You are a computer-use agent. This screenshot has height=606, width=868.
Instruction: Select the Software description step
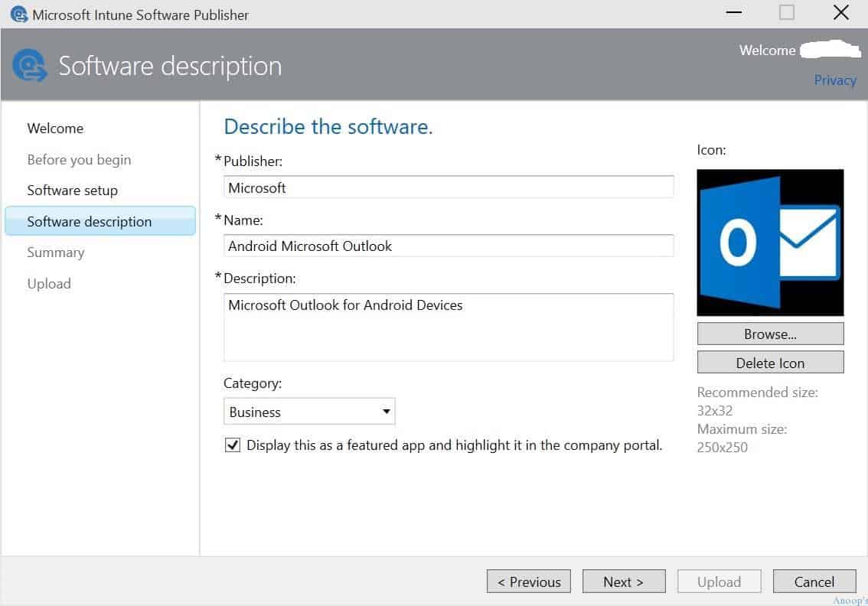[100, 221]
